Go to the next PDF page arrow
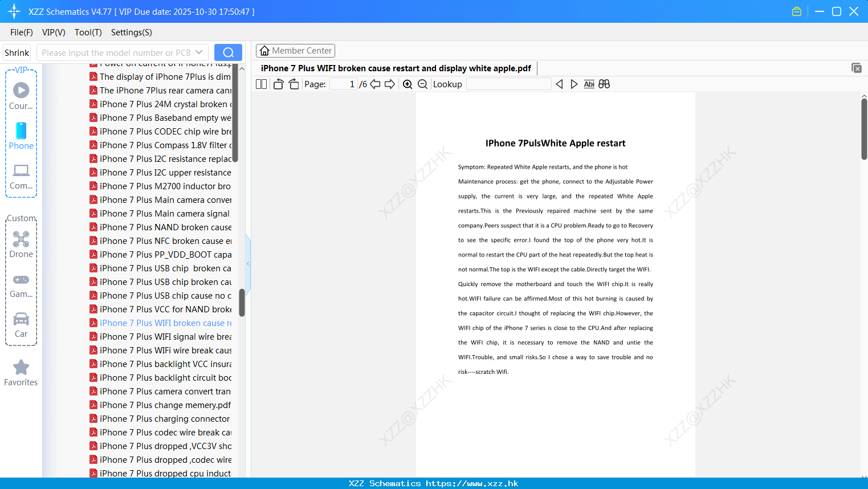Image resolution: width=868 pixels, height=489 pixels. 390,84
